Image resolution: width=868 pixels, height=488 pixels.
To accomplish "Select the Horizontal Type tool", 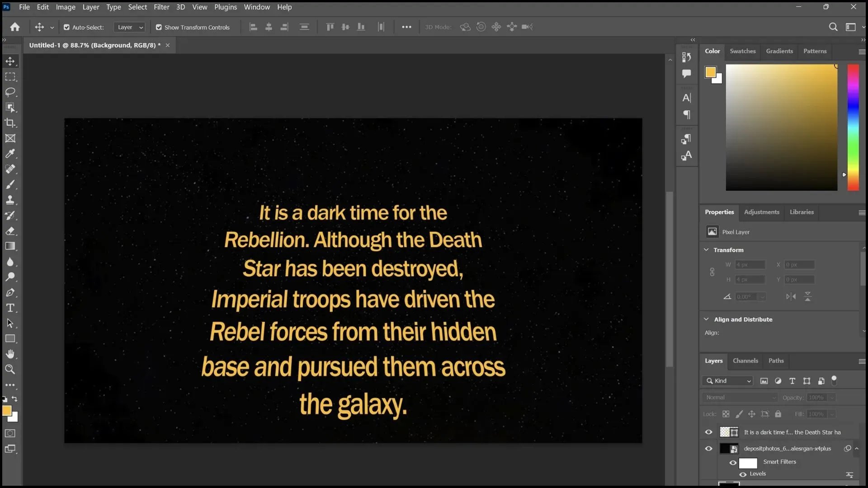I will [10, 308].
